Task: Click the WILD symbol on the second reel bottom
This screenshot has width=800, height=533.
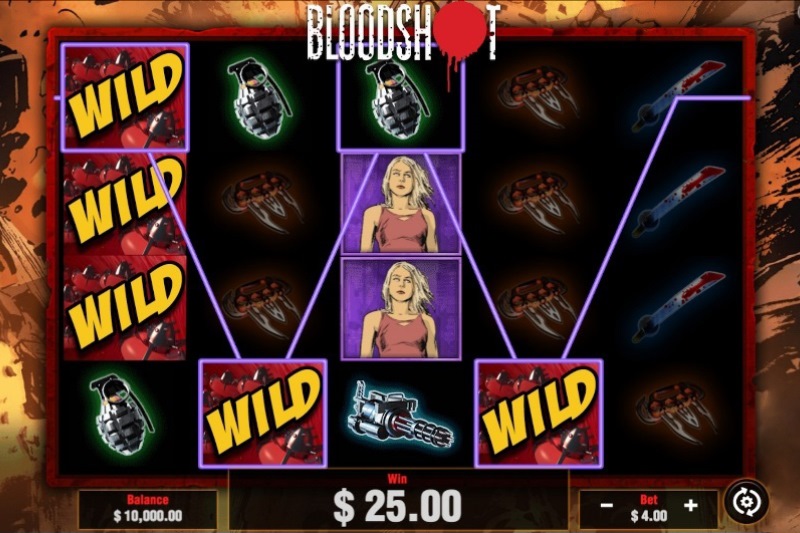Action: [x=263, y=413]
